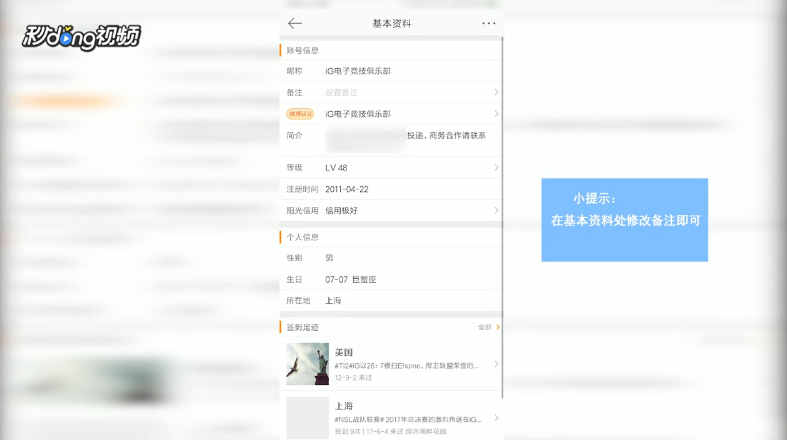Screen dimensions: 787x440
Task: View all check-ins via 全部 link
Action: pos(488,327)
